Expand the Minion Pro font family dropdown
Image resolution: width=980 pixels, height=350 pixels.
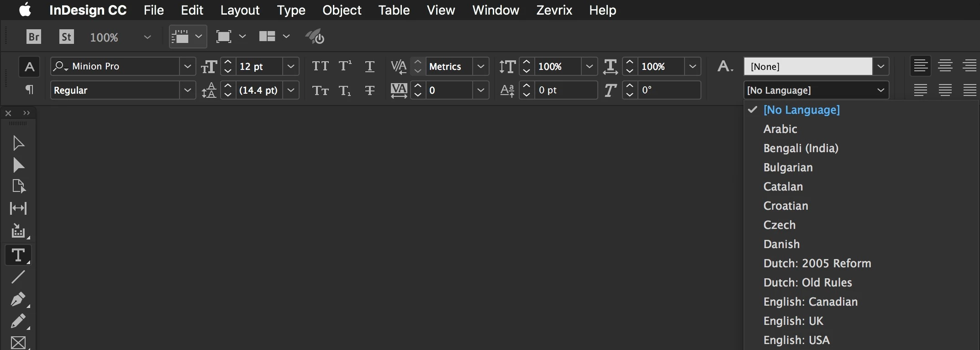click(x=187, y=66)
